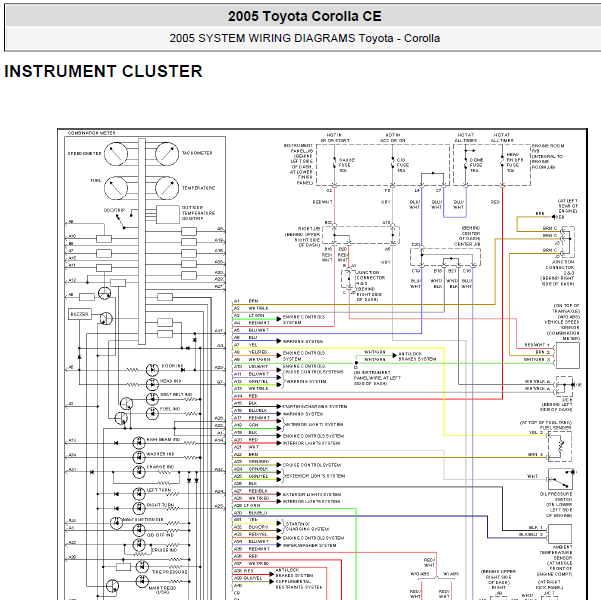Click the "2005 SYSTEM WIRING DIAGRAMS Toyota - Corolla" subtitle

point(304,38)
